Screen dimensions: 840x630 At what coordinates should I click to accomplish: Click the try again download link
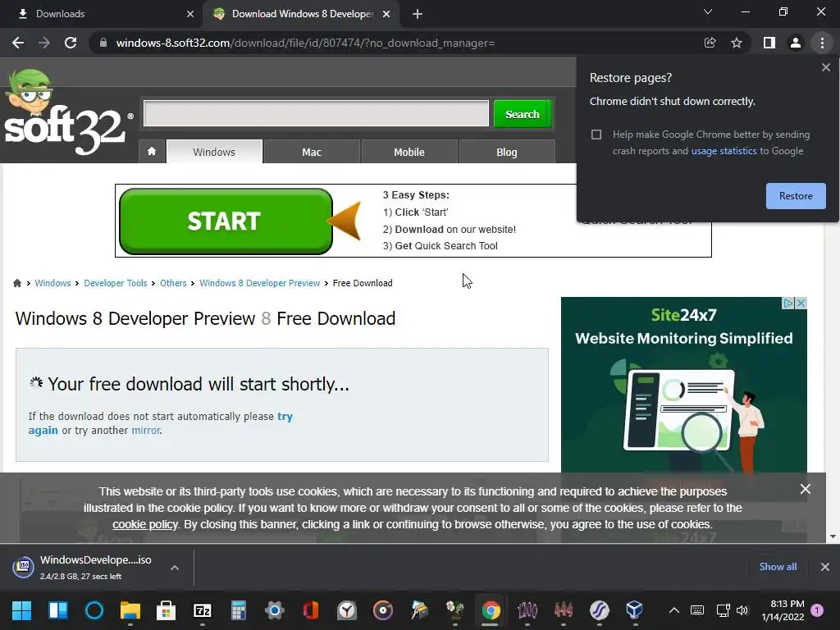(x=285, y=416)
